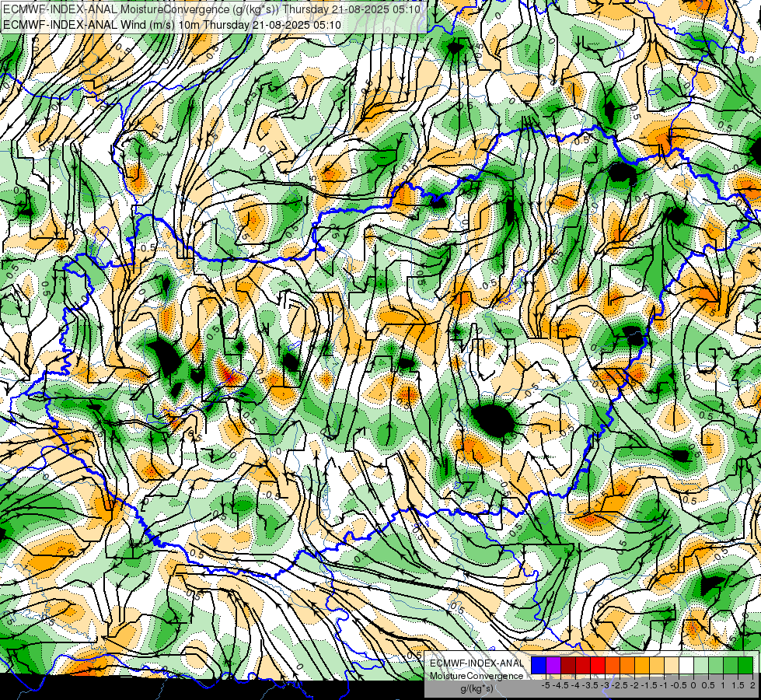Click the legend scale value -3
761x700 pixels.
(605, 685)
